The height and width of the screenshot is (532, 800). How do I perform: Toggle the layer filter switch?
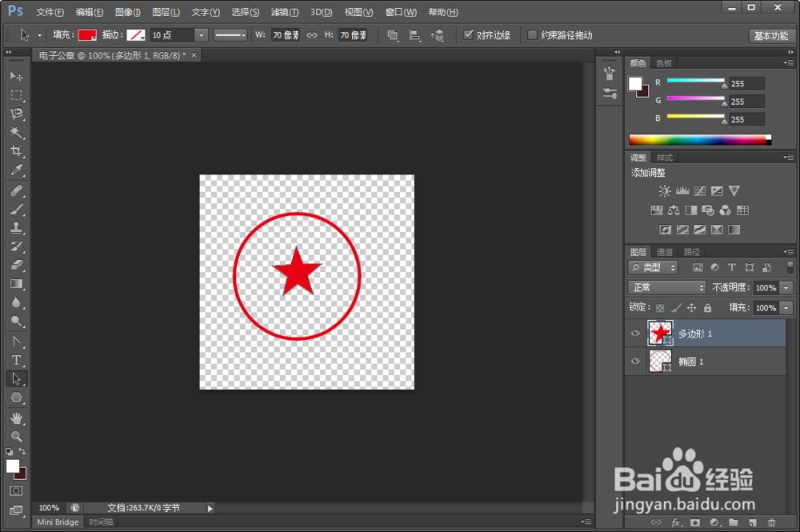pyautogui.click(x=790, y=267)
